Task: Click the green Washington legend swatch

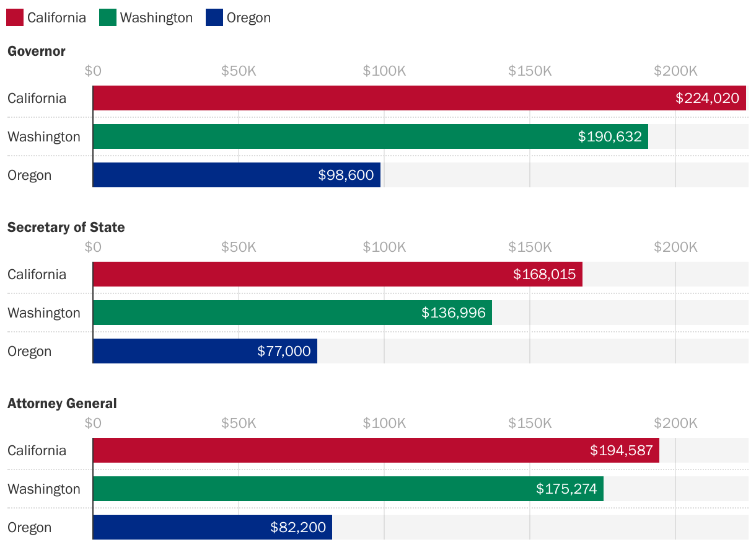Action: click(x=108, y=17)
